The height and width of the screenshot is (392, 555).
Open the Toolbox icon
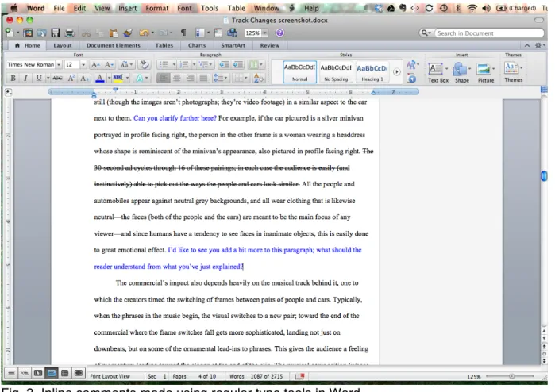click(218, 33)
